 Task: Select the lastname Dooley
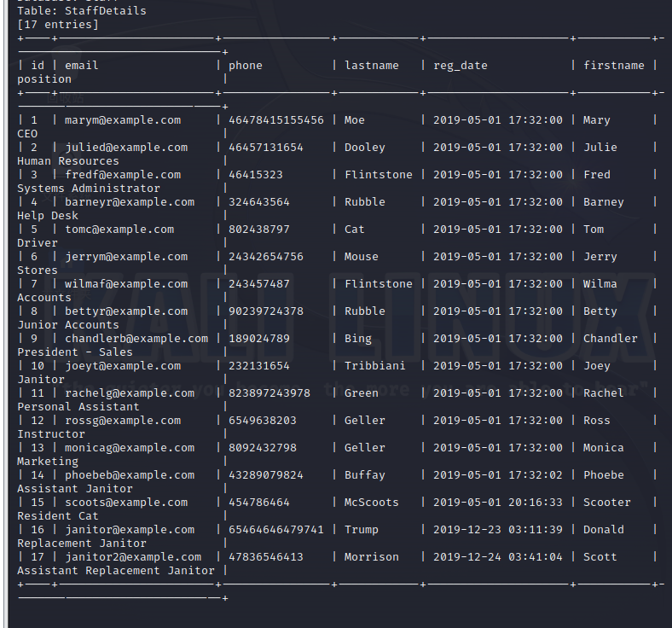365,148
